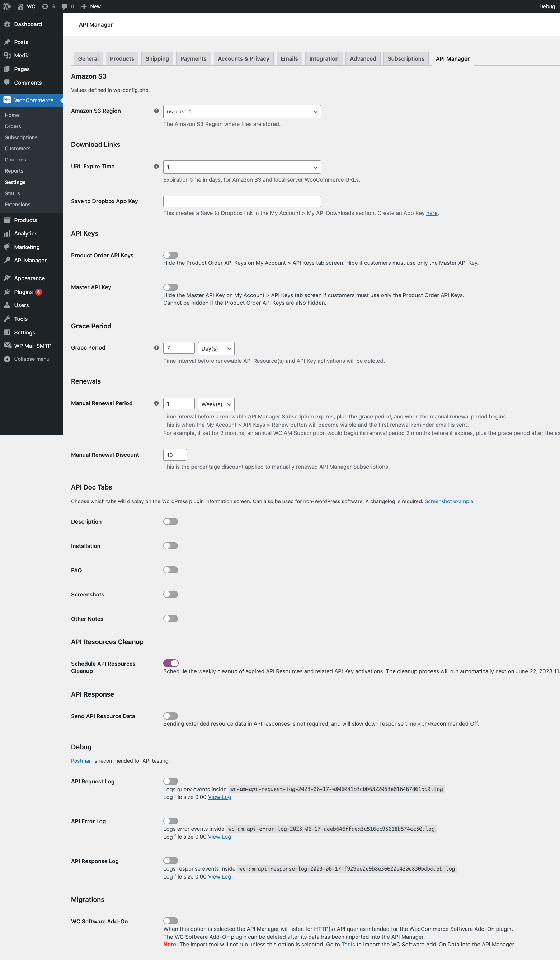Open the URL Expire Time dropdown

click(242, 167)
